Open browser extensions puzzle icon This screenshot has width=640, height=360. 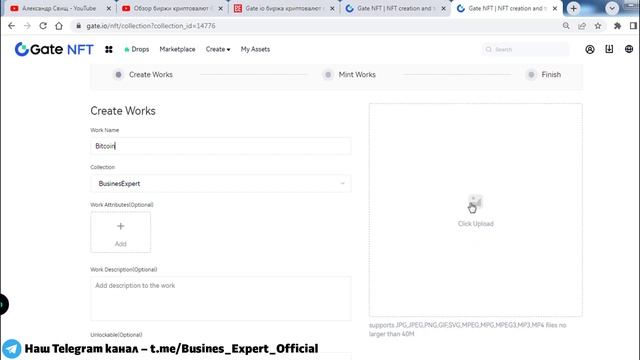point(617,26)
